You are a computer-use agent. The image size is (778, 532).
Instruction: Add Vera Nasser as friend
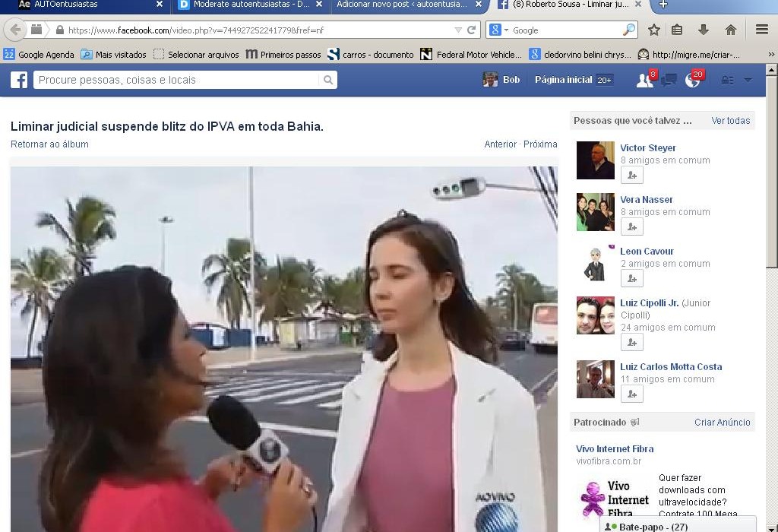631,226
